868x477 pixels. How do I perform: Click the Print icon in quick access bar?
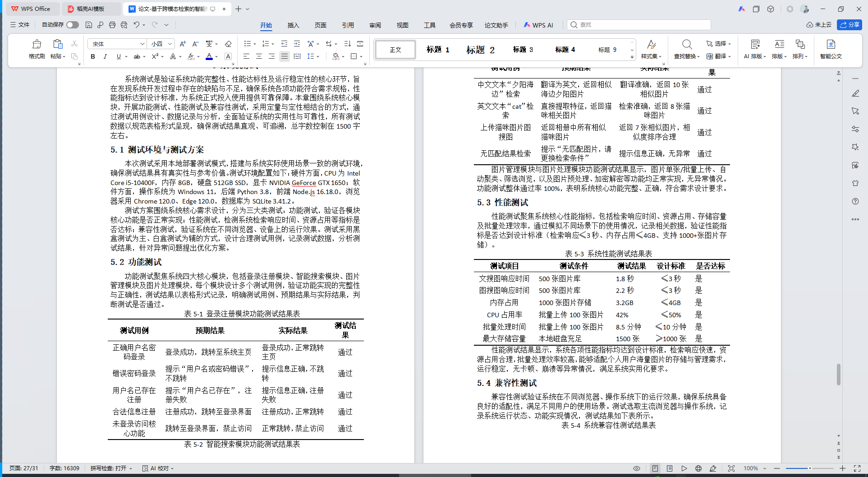pyautogui.click(x=112, y=25)
